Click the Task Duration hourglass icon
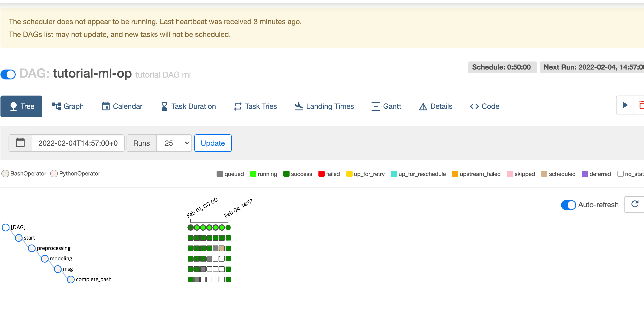Image resolution: width=644 pixels, height=324 pixels. (x=164, y=106)
